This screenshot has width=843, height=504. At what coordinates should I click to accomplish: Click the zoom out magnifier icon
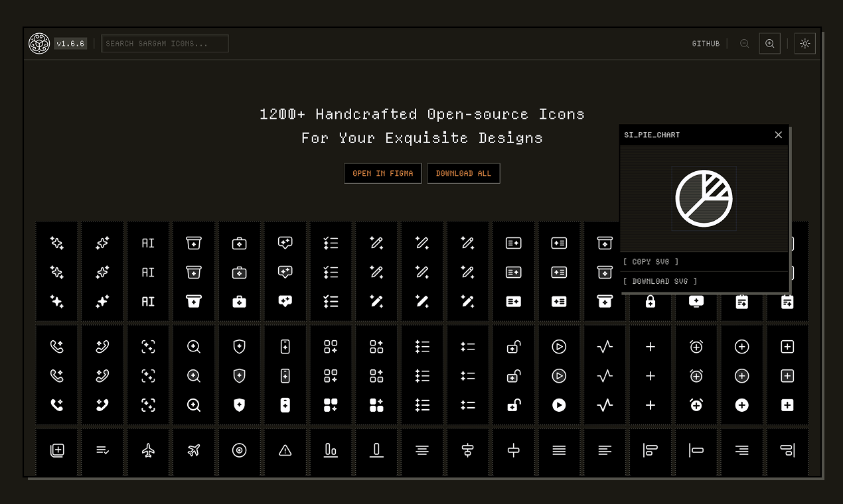click(x=744, y=44)
